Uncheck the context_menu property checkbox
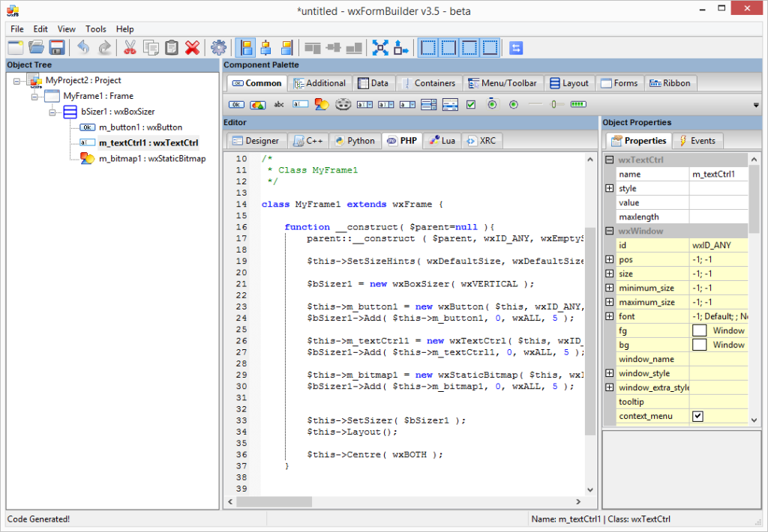 [x=697, y=417]
